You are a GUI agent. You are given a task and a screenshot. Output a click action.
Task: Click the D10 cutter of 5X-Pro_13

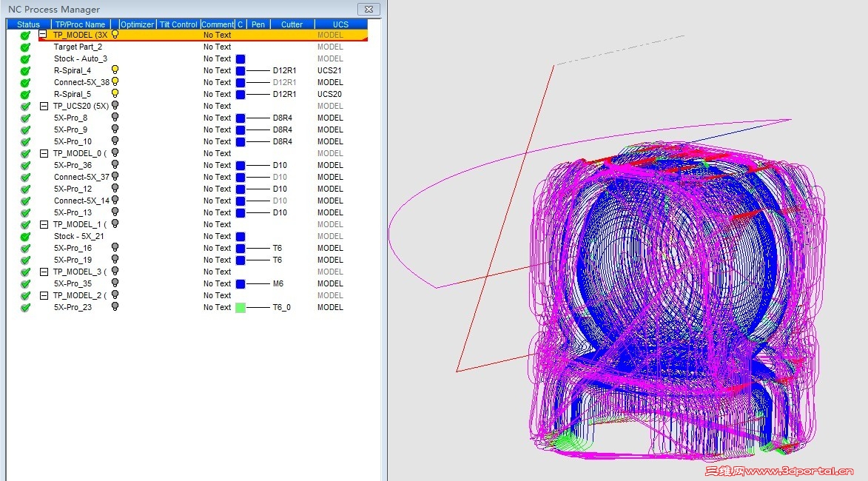point(280,213)
